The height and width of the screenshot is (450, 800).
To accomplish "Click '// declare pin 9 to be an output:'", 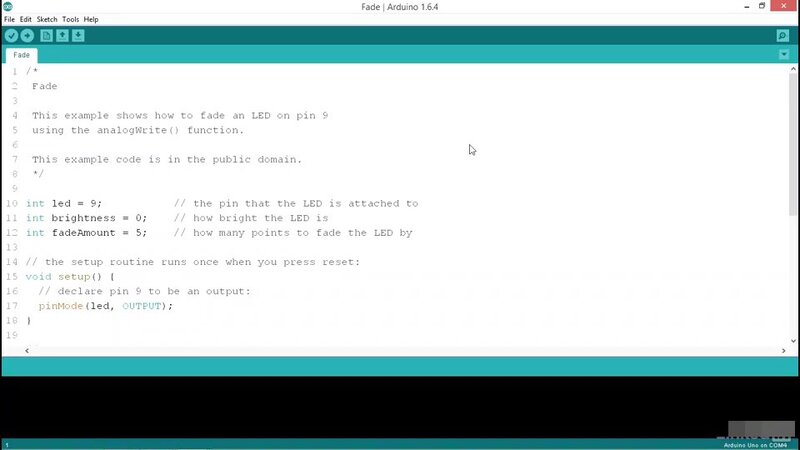I will click(144, 291).
